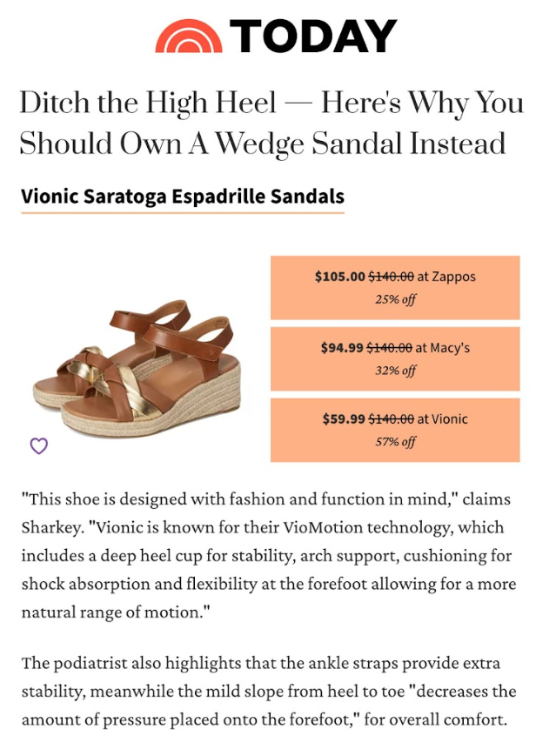Open the Zappos deal button
This screenshot has width=556, height=756.
tap(395, 287)
